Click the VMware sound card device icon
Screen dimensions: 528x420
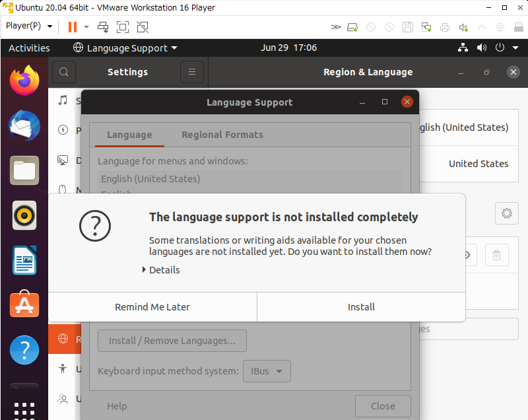tap(463, 27)
